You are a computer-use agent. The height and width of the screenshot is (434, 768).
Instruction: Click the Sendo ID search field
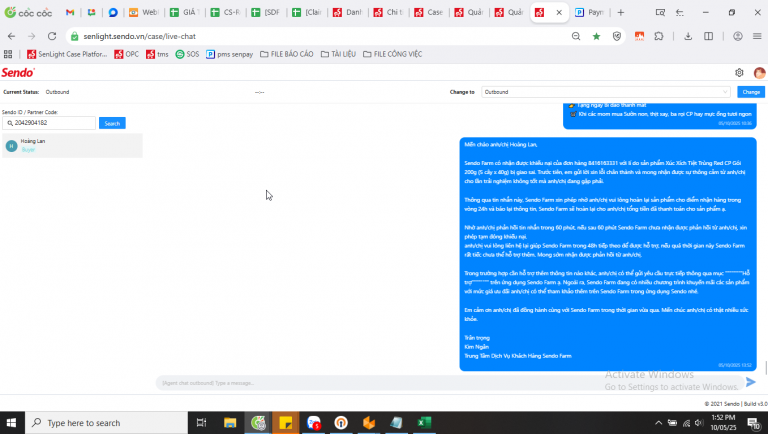(x=48, y=123)
